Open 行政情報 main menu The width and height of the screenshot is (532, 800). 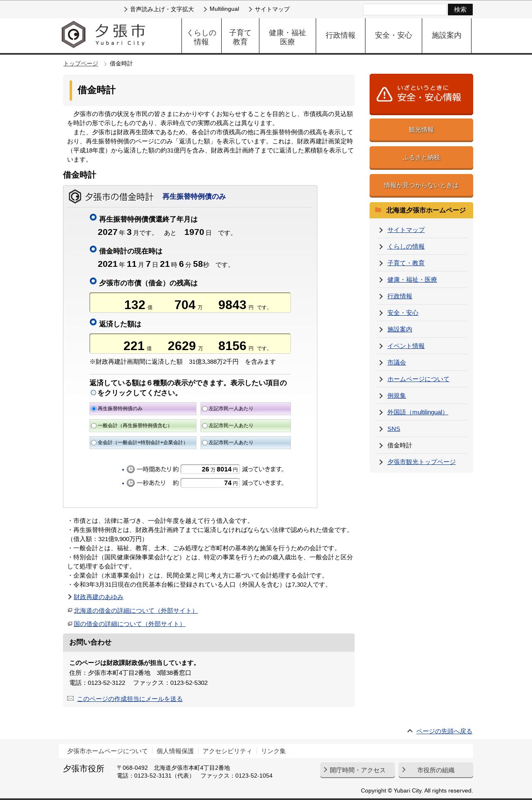point(341,36)
